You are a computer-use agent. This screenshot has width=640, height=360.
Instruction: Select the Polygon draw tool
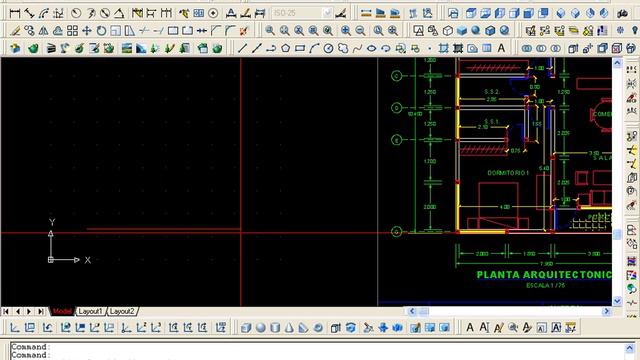(x=285, y=49)
